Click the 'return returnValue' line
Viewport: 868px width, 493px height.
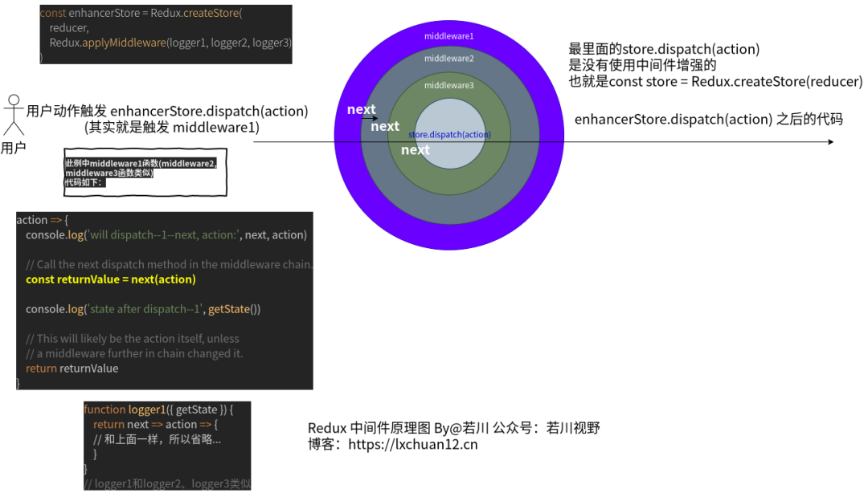(72, 369)
